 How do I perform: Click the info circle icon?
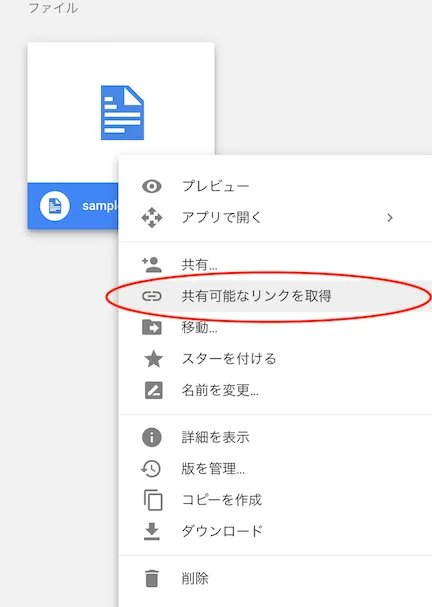tap(152, 437)
